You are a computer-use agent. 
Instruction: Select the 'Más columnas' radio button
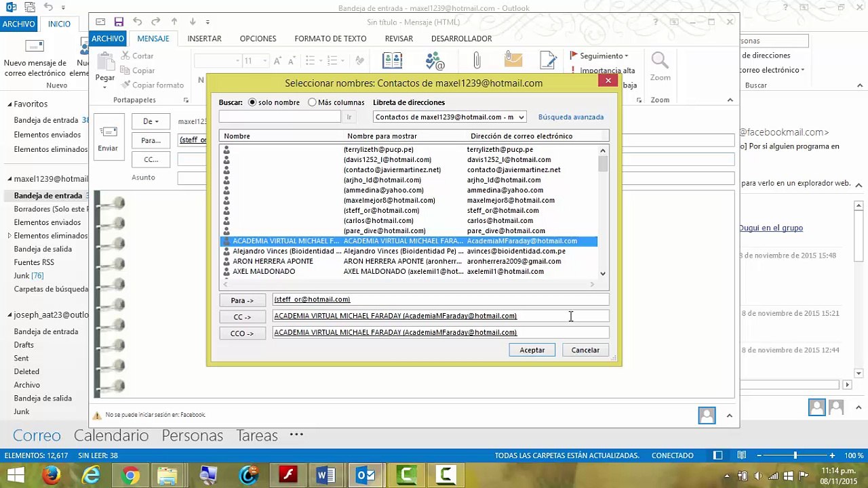pyautogui.click(x=312, y=102)
